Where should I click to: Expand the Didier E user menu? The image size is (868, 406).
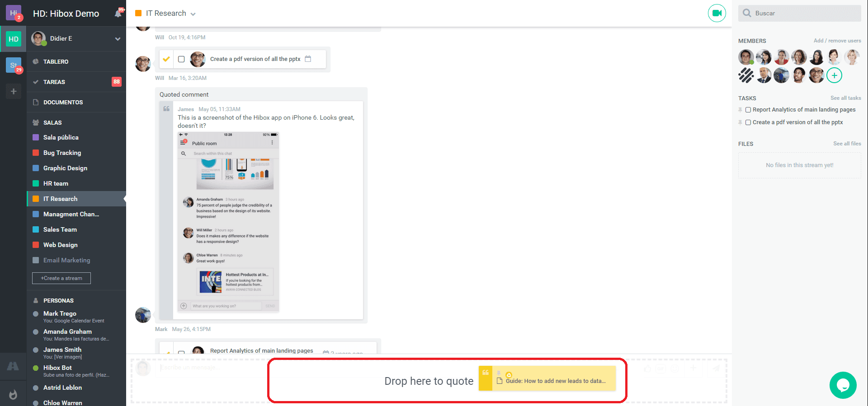pos(118,39)
